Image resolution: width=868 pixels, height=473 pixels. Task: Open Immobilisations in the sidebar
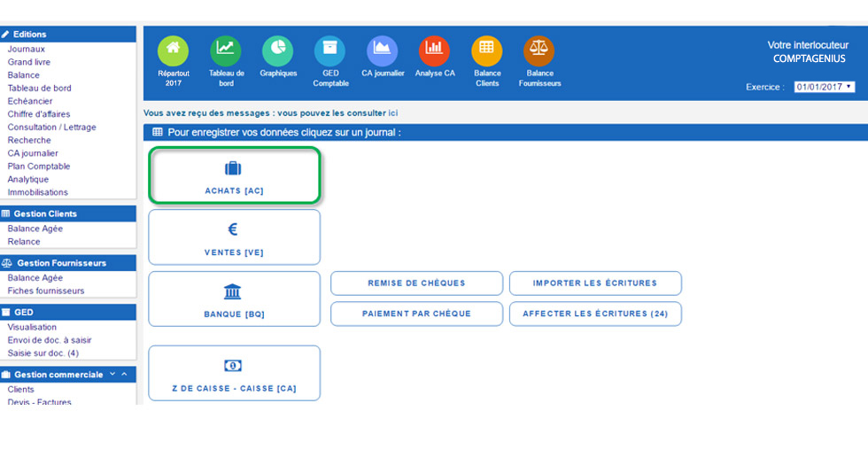click(37, 192)
